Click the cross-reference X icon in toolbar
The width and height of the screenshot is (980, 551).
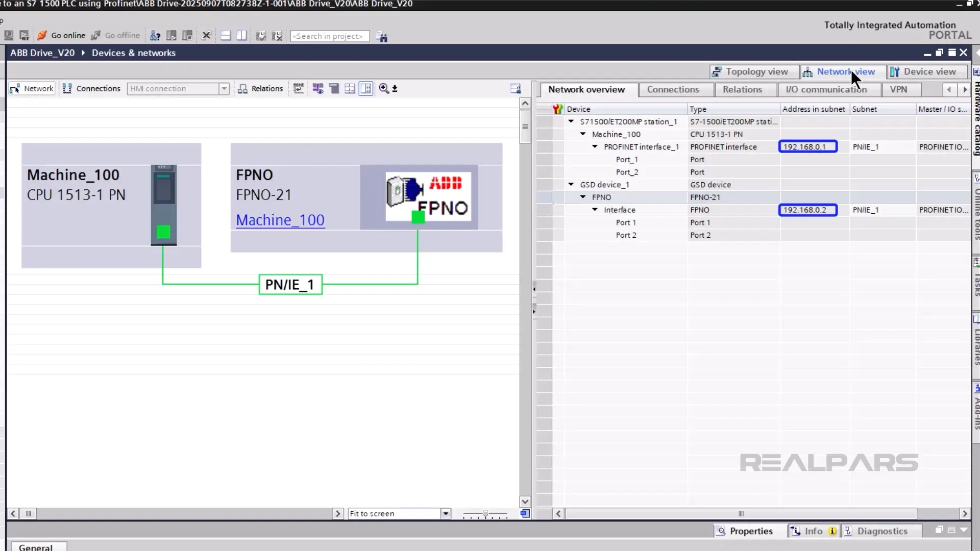coord(206,36)
